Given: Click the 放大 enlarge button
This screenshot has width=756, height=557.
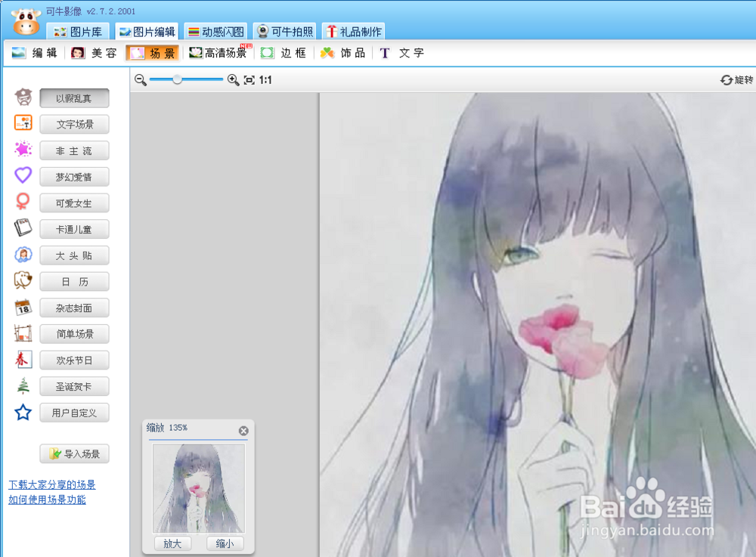Looking at the screenshot, I should [172, 543].
